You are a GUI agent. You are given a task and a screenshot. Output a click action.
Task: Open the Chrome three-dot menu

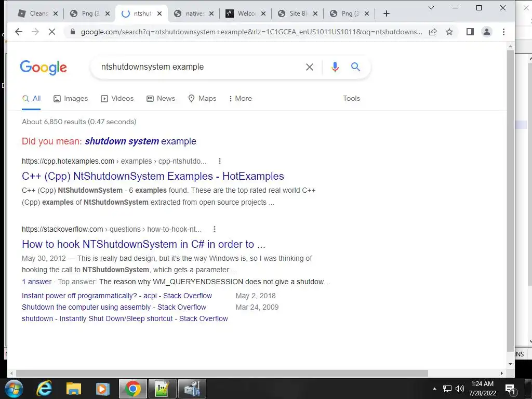503,32
